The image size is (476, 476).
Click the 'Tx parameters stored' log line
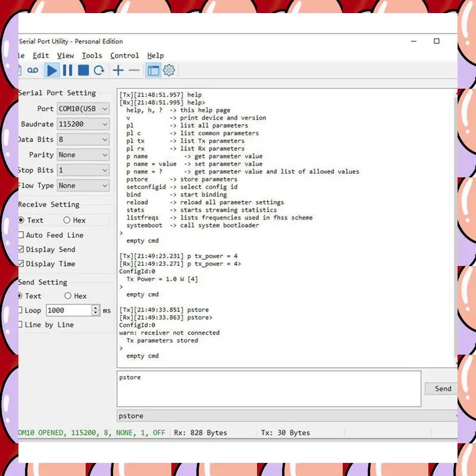click(x=162, y=340)
